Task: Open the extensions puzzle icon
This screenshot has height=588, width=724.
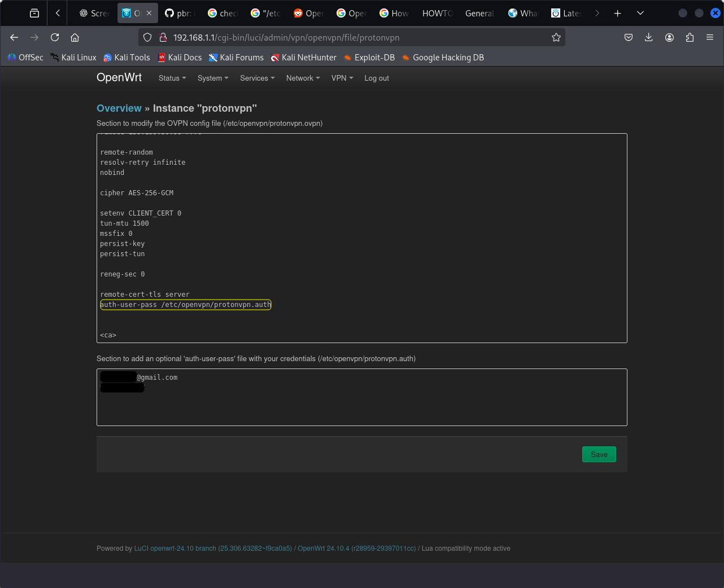Action: [x=690, y=37]
